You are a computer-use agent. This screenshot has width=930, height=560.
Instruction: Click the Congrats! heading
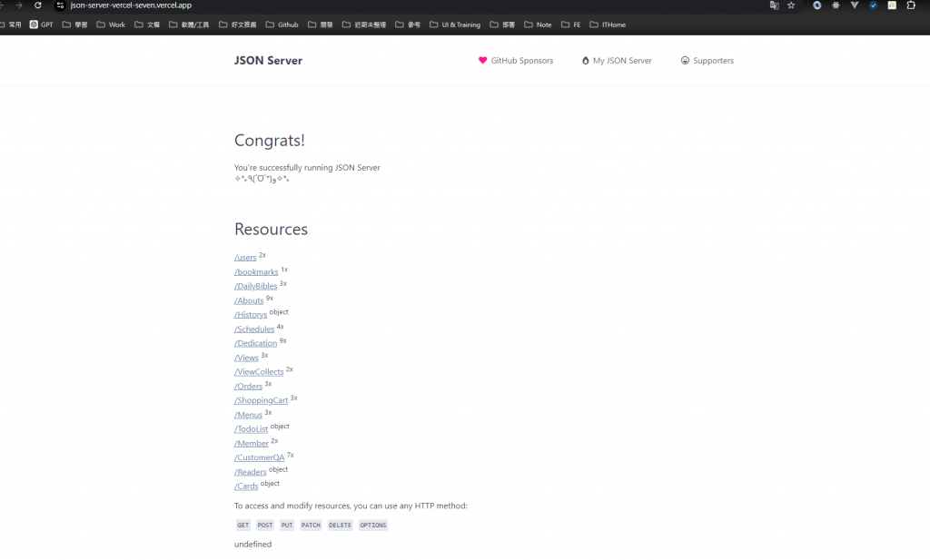point(270,141)
